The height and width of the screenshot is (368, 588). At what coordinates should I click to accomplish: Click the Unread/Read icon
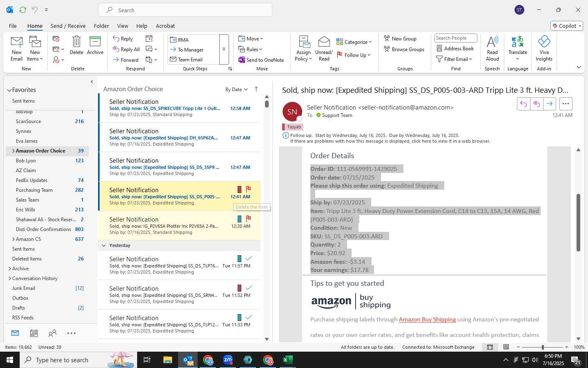click(324, 48)
